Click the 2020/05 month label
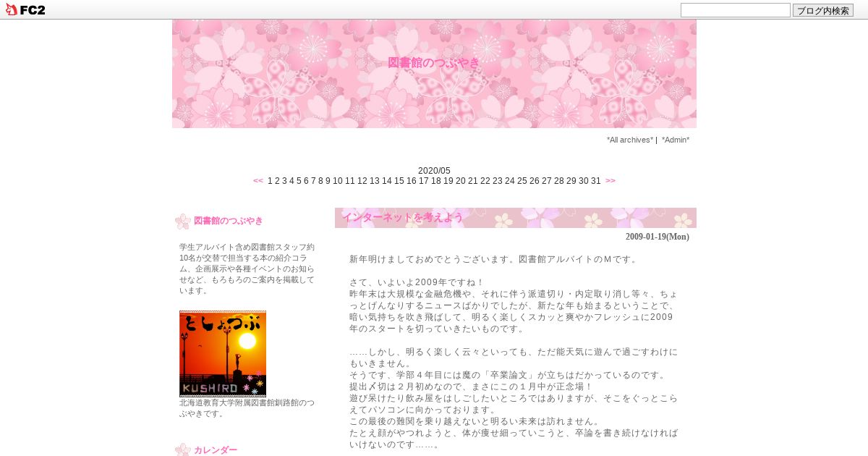The image size is (868, 456). (x=434, y=171)
